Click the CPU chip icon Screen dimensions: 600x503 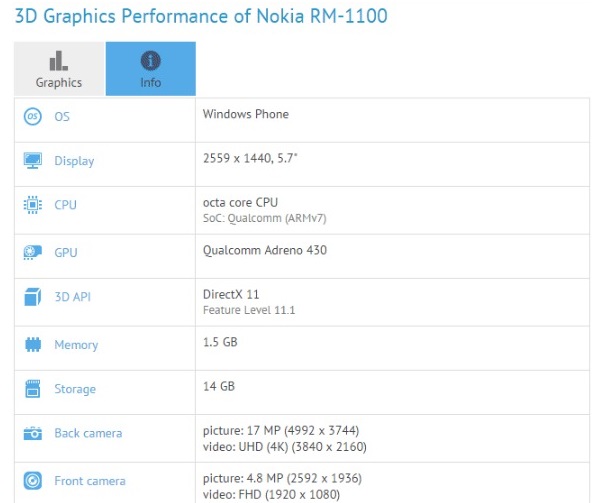(33, 205)
